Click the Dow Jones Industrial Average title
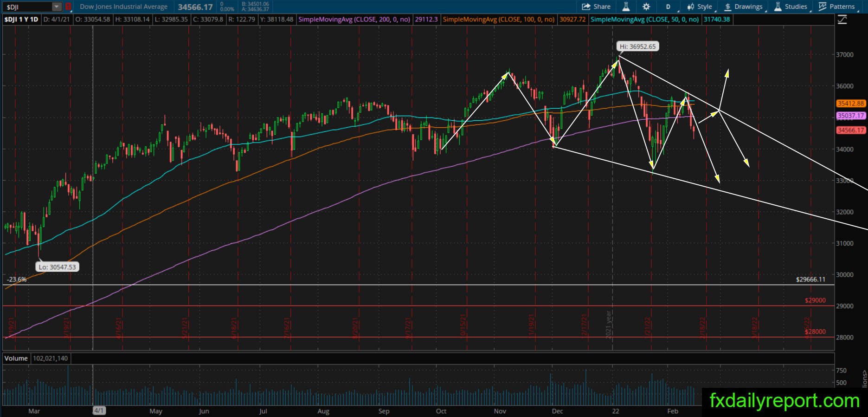The height and width of the screenshot is (417, 868). [x=124, y=7]
